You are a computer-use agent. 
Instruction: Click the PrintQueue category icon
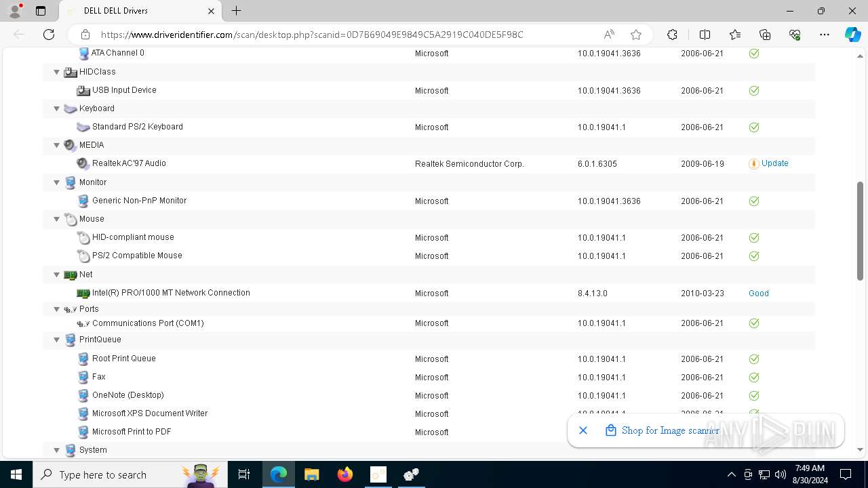pos(71,340)
